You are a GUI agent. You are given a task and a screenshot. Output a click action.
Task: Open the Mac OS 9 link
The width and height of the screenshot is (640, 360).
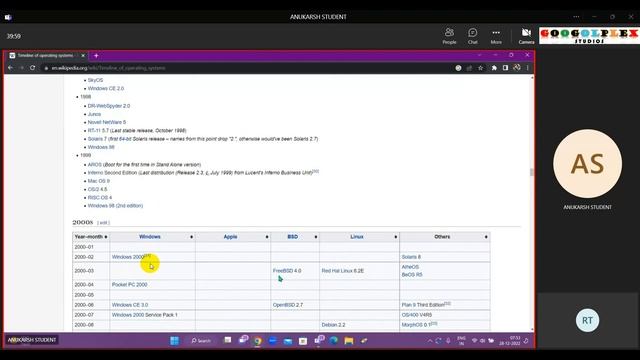pos(98,181)
